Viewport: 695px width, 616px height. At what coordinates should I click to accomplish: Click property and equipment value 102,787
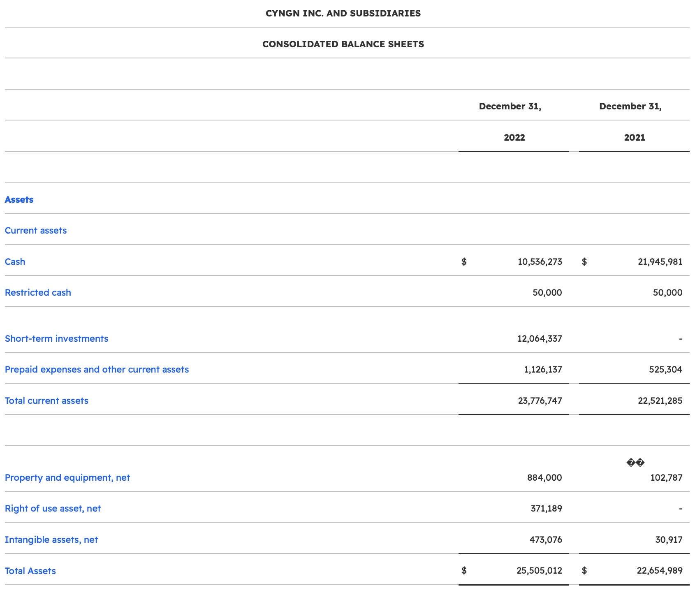coord(666,477)
